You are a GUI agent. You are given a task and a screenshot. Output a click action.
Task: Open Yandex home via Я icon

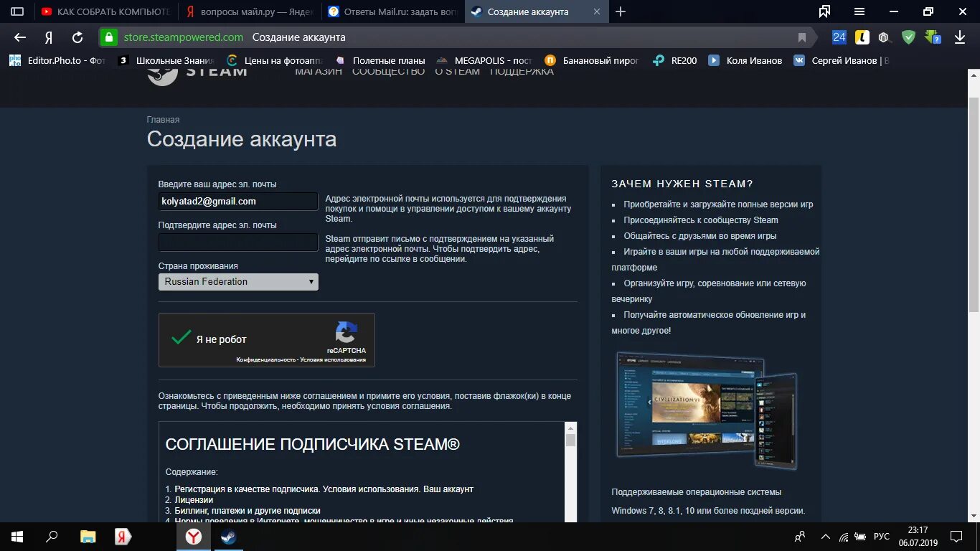click(x=49, y=37)
